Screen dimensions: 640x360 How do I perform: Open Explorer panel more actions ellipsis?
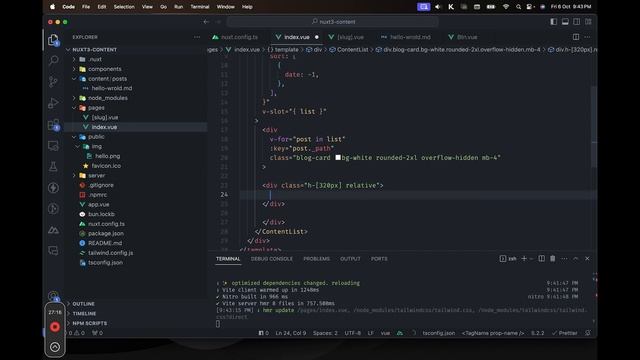click(x=197, y=37)
